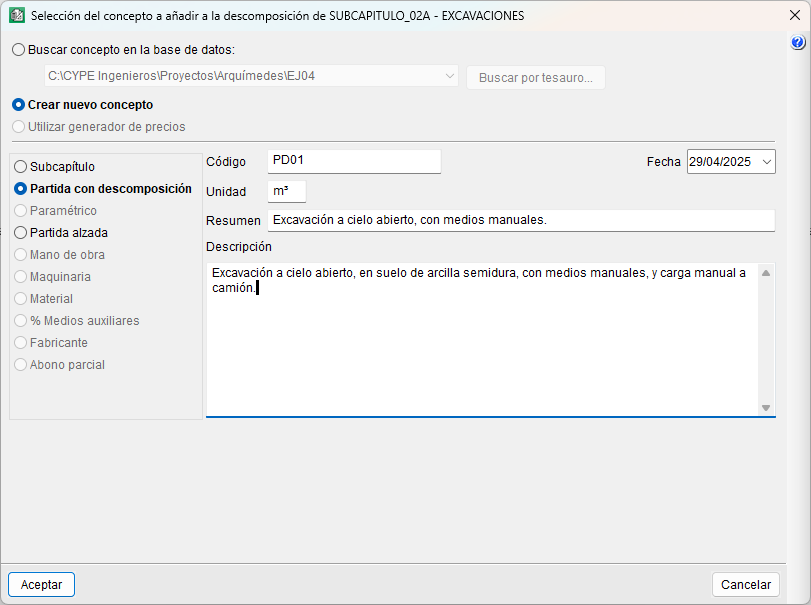Choose the 'Partida alzada' option

[x=21, y=233]
